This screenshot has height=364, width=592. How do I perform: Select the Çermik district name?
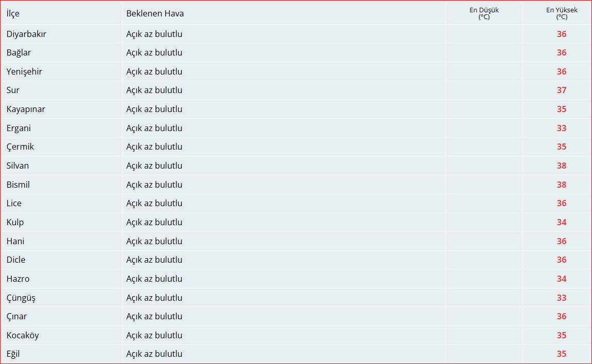click(20, 147)
